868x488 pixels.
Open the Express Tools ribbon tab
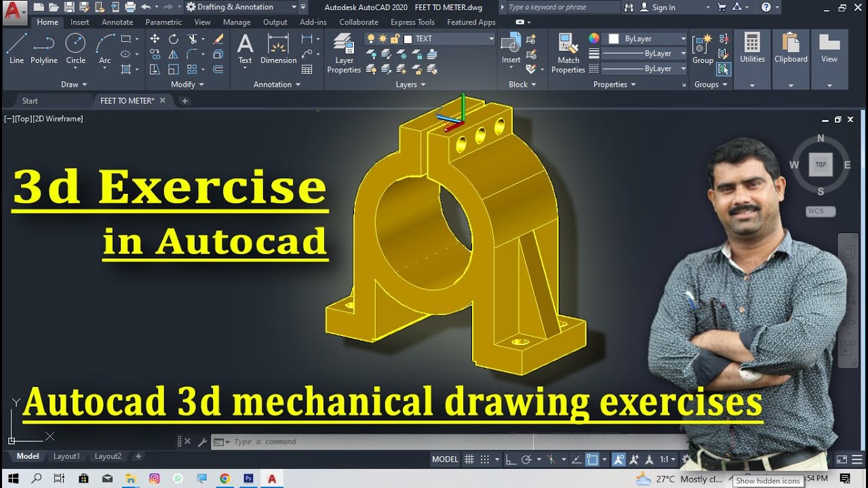(x=412, y=22)
